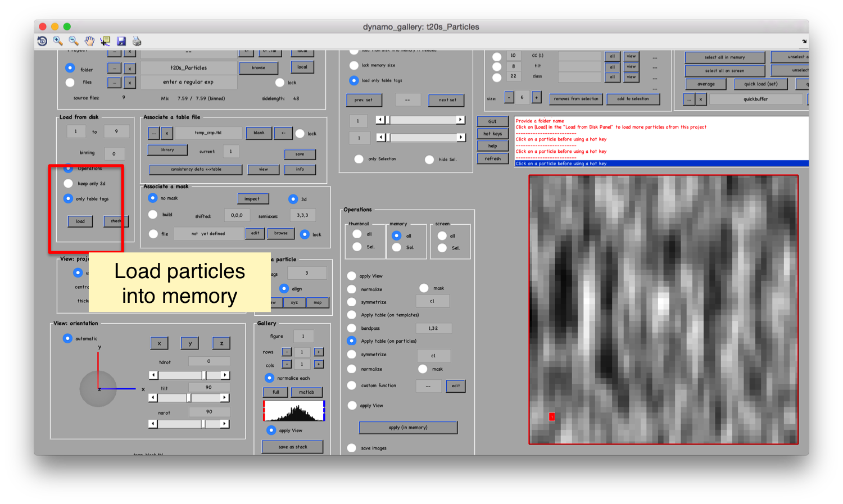Click the data cursor tool icon

[105, 41]
